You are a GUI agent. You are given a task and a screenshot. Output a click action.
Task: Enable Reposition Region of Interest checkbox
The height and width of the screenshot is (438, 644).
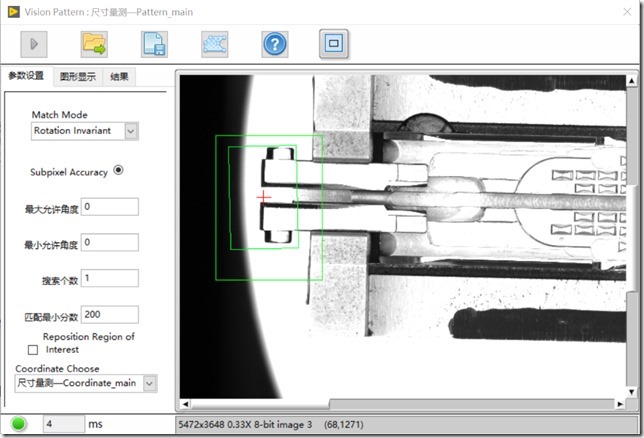pos(33,350)
